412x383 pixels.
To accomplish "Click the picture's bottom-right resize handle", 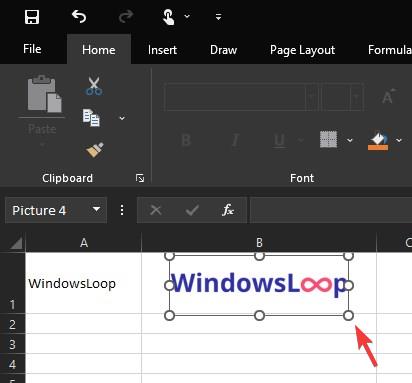I will tap(348, 315).
